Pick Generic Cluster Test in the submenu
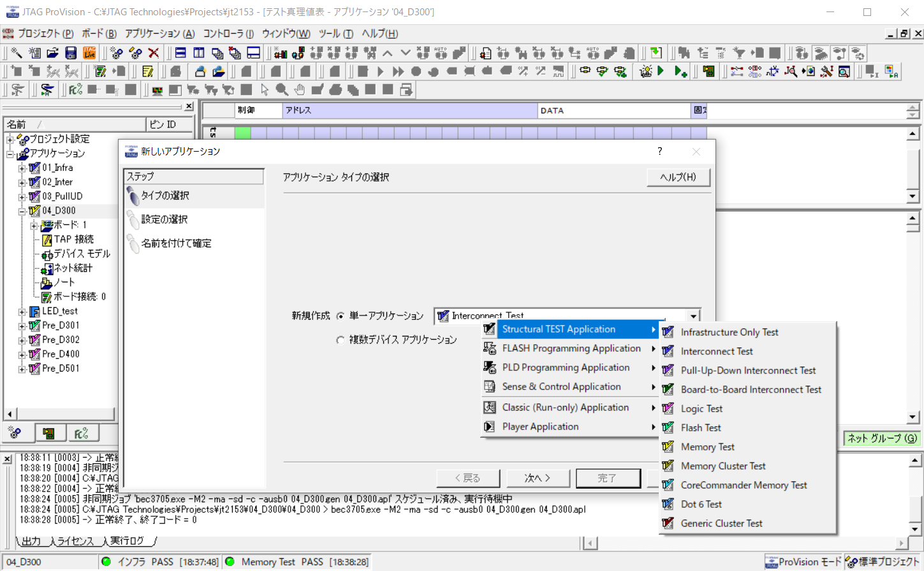924x571 pixels. coord(747,523)
